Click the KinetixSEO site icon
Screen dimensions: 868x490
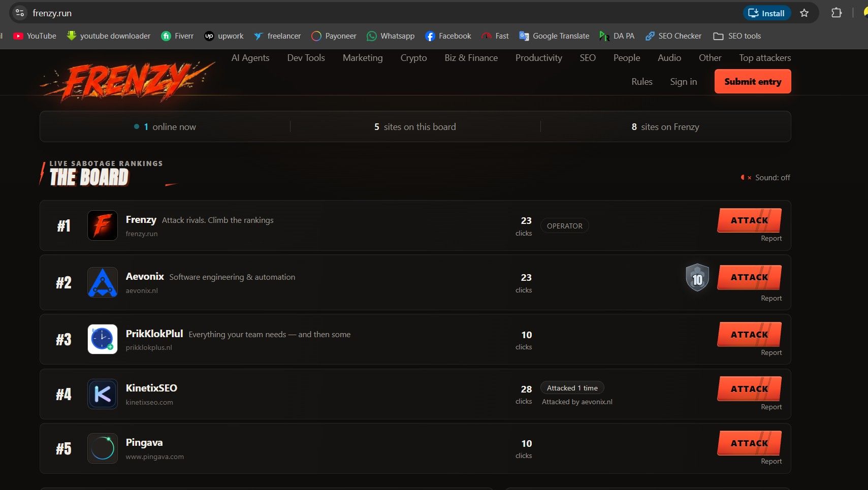coord(103,394)
